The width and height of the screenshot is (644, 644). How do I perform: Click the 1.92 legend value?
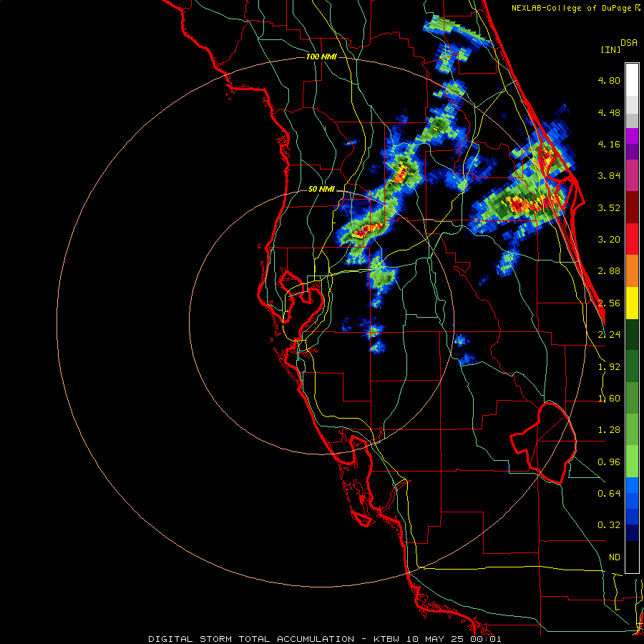(609, 367)
